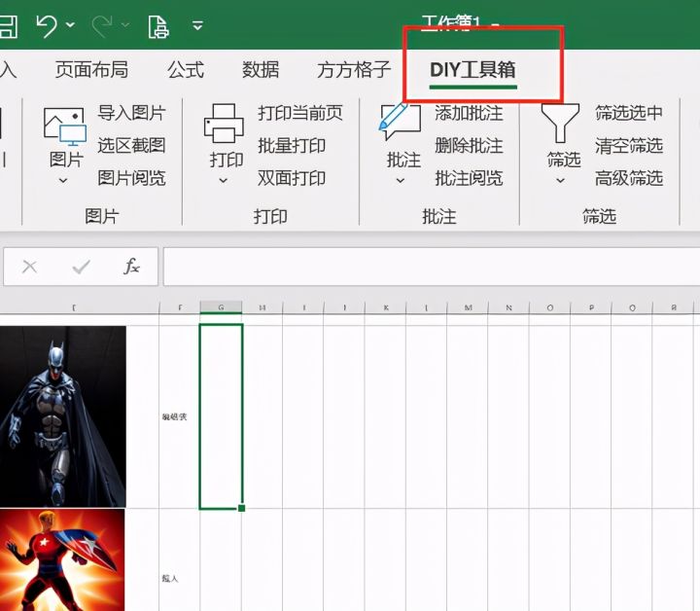Click the 打印 printer icon
The height and width of the screenshot is (611, 700).
224,125
